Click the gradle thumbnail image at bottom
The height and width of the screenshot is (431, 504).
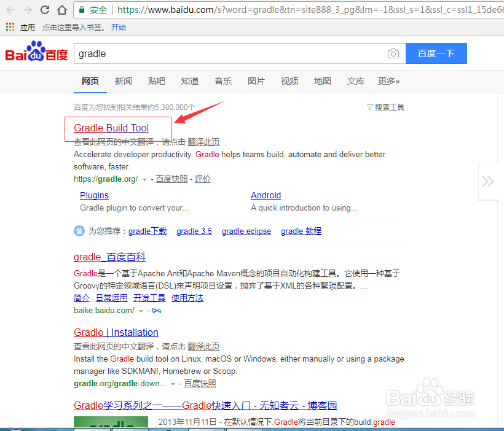[x=111, y=422]
